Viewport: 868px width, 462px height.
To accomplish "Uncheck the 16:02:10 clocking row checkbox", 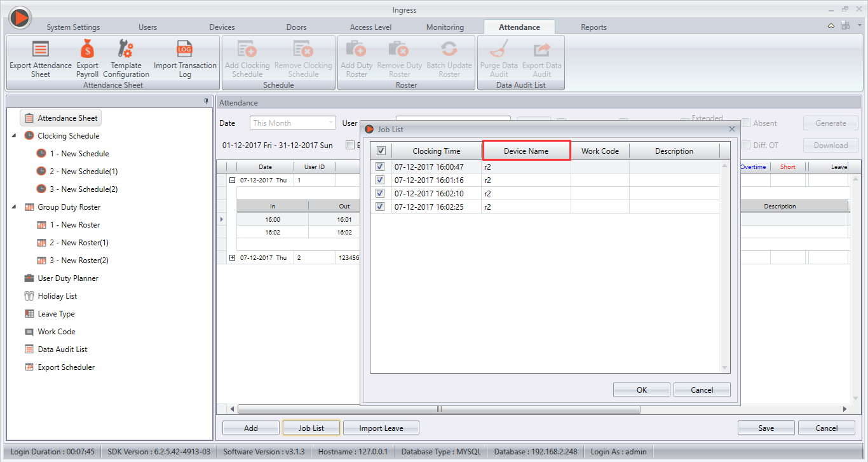I will [381, 194].
